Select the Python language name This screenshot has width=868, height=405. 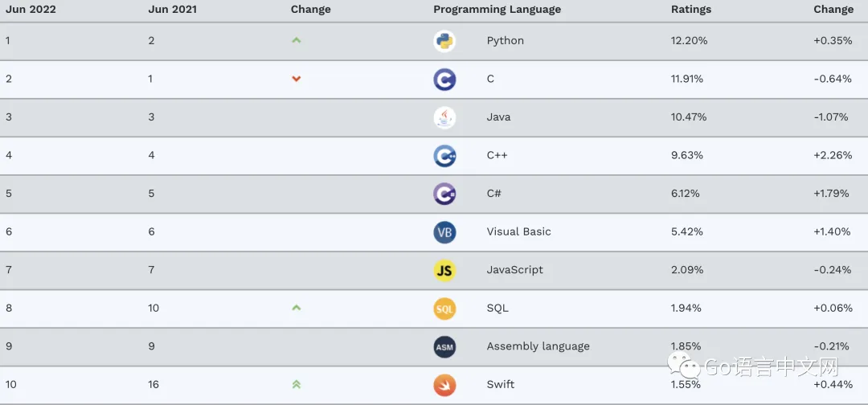(505, 41)
